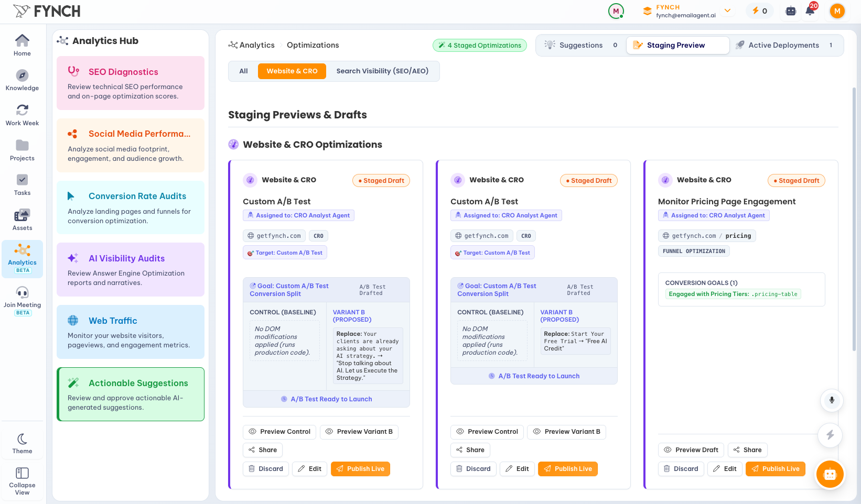Publish Live the Pricing Page draft
This screenshot has width=861, height=504.
click(776, 469)
